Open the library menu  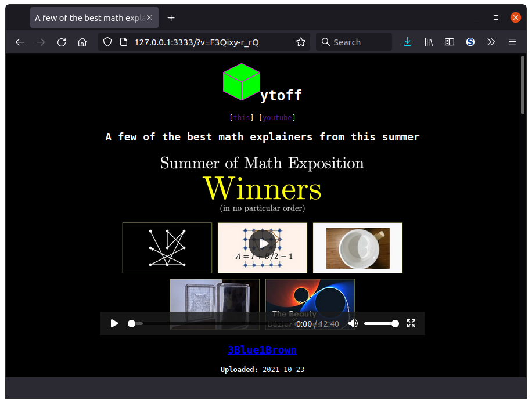point(429,42)
